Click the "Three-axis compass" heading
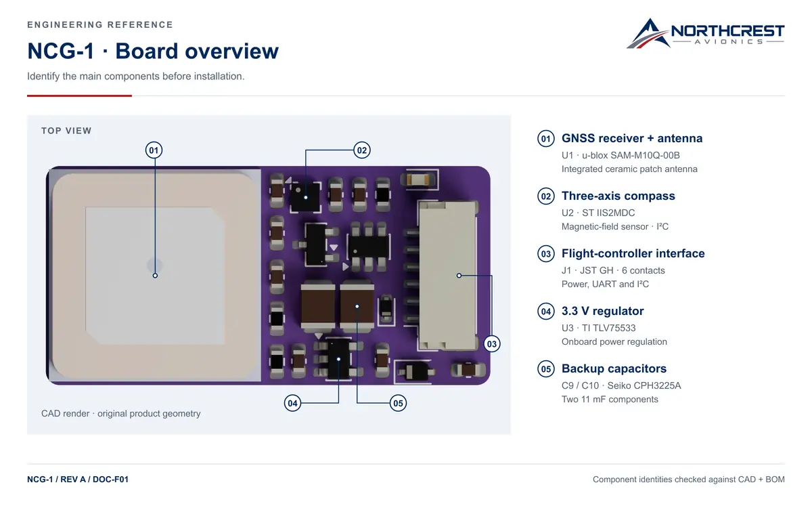The height and width of the screenshot is (508, 812). tap(618, 196)
